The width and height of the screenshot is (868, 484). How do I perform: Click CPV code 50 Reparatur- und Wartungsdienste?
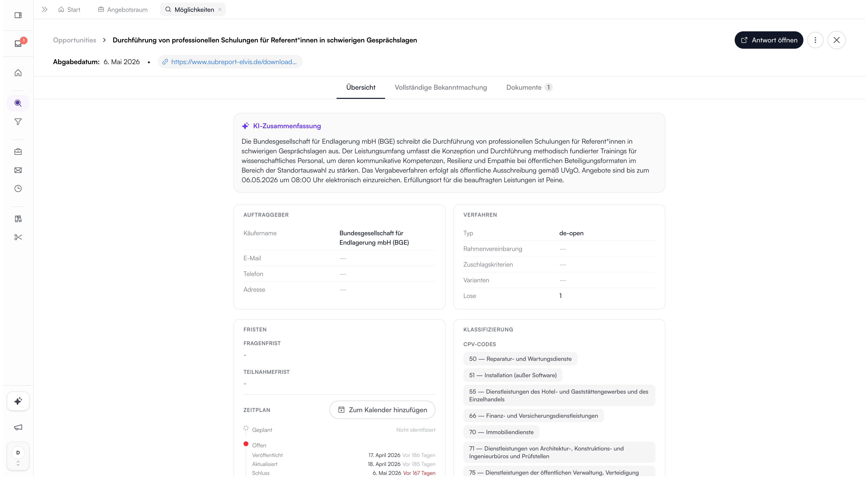520,359
